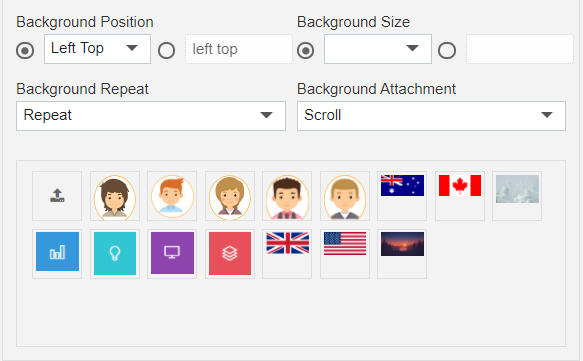The width and height of the screenshot is (583, 361).
Task: Select the blonde man avatar in gray vest
Action: [345, 196]
